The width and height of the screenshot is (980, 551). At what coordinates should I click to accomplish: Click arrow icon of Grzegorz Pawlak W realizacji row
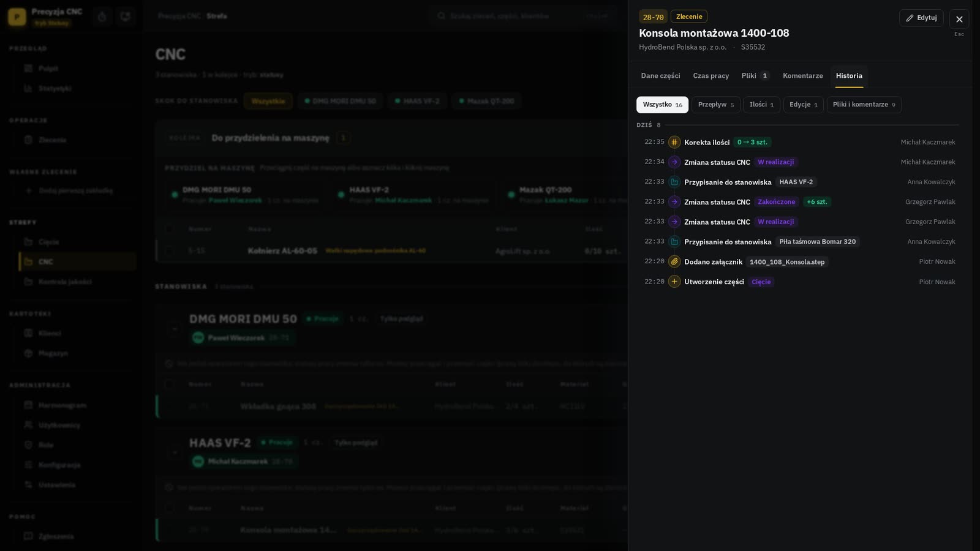[x=674, y=222]
